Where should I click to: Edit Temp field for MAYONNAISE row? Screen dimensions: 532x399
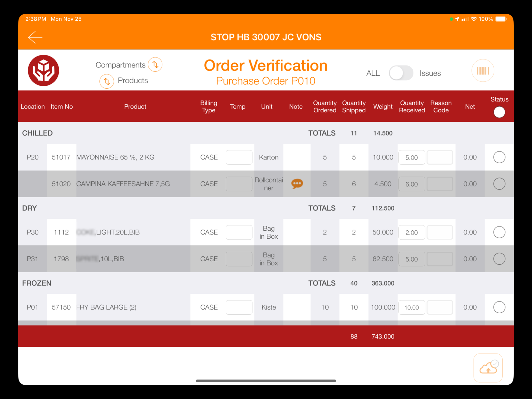pyautogui.click(x=239, y=157)
